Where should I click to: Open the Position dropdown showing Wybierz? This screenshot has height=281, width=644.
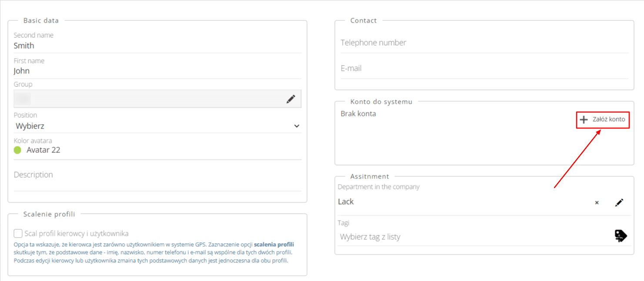(x=157, y=126)
